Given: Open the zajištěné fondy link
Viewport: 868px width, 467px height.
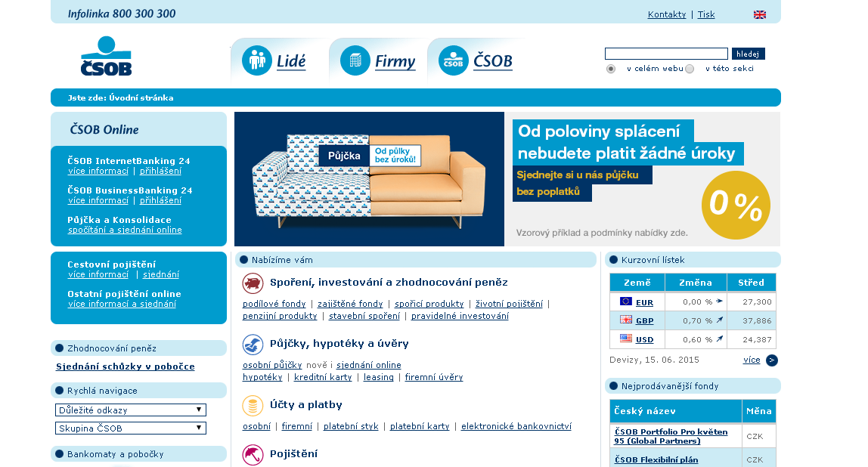Looking at the screenshot, I should (x=350, y=304).
